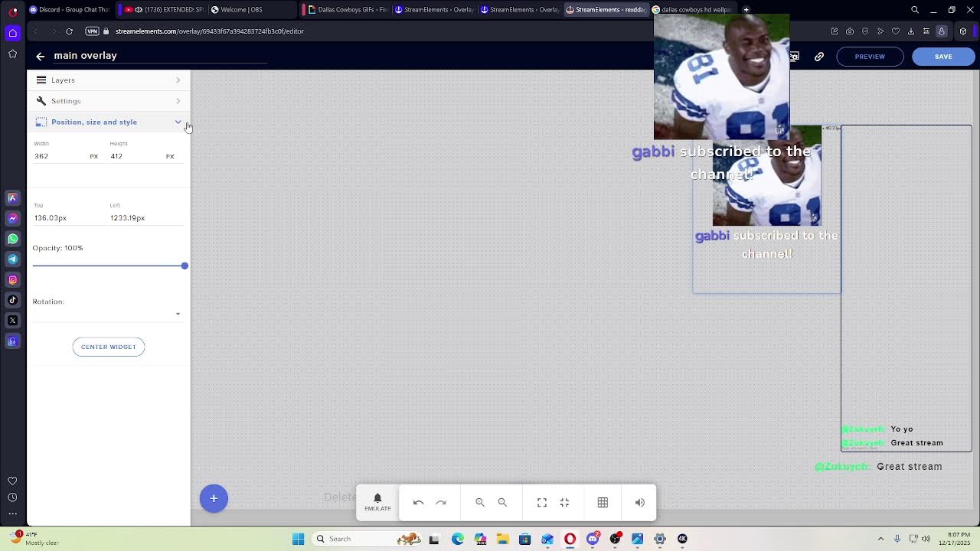Toggle the canvas grid display

click(603, 503)
